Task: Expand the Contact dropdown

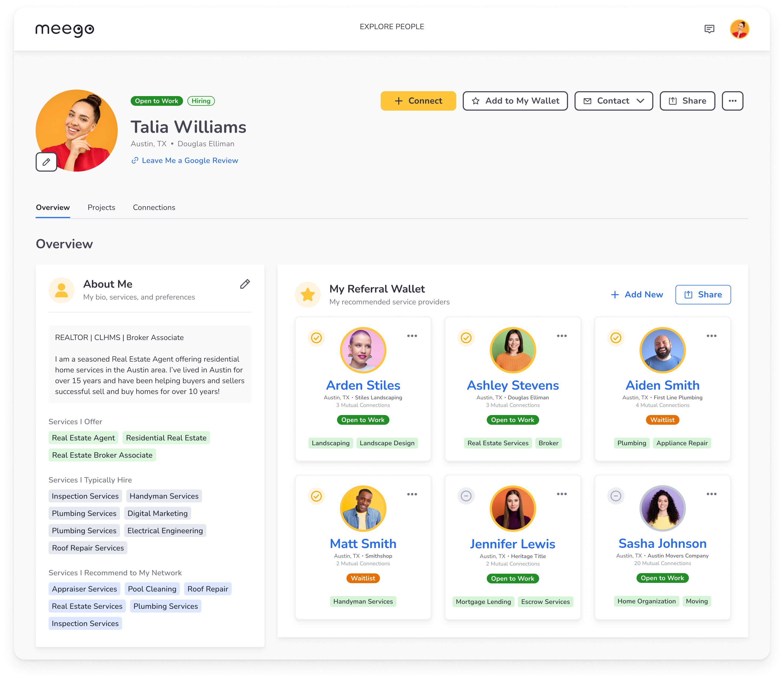Action: [614, 101]
